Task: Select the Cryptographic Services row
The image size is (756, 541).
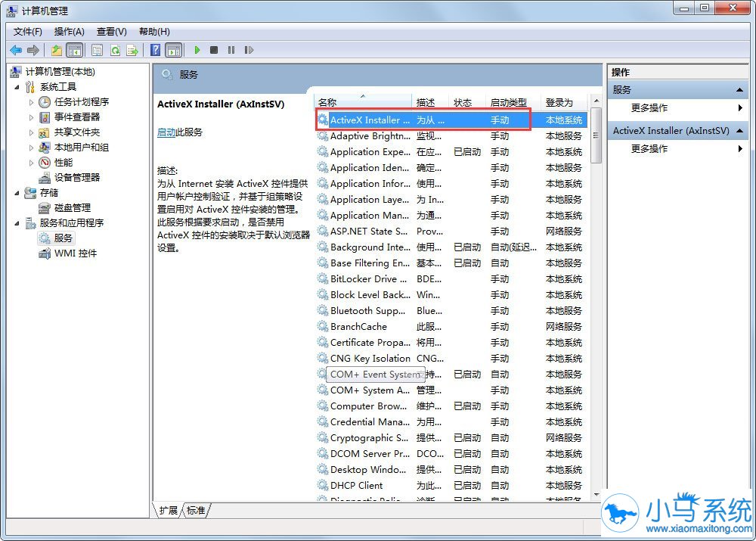Action: coord(452,438)
